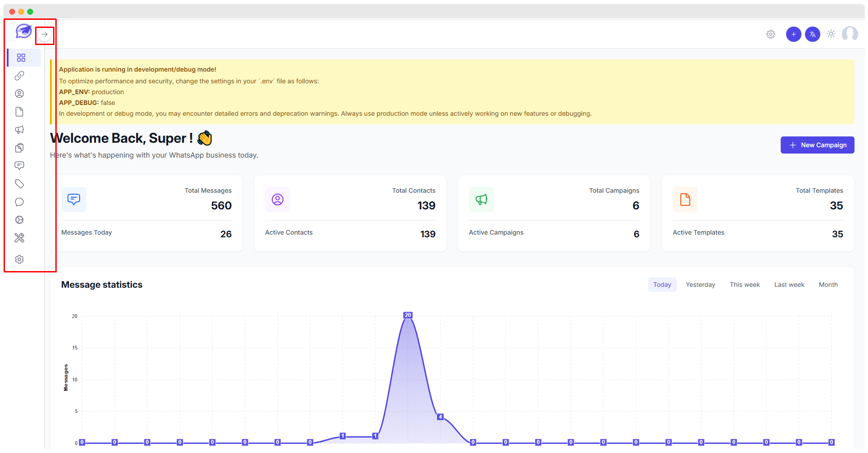Open the Templates document icon in sidebar
Image resolution: width=868 pixels, height=453 pixels.
click(19, 112)
